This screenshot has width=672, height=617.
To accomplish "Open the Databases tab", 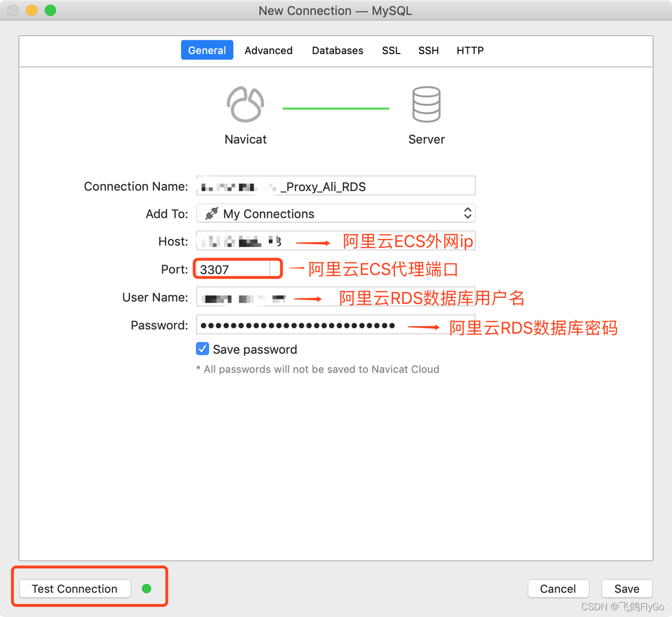I will tap(338, 50).
